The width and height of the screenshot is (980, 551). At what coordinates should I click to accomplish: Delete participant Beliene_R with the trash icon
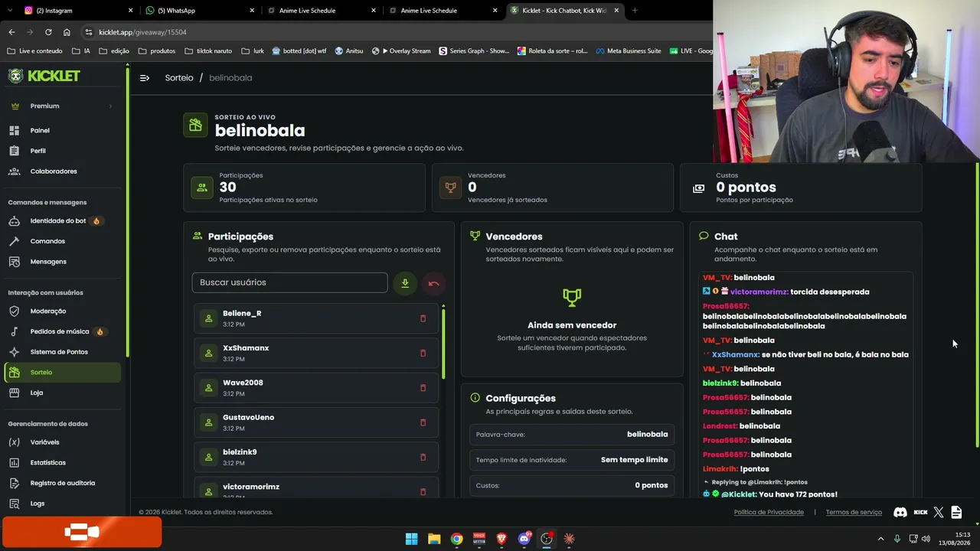pyautogui.click(x=423, y=318)
